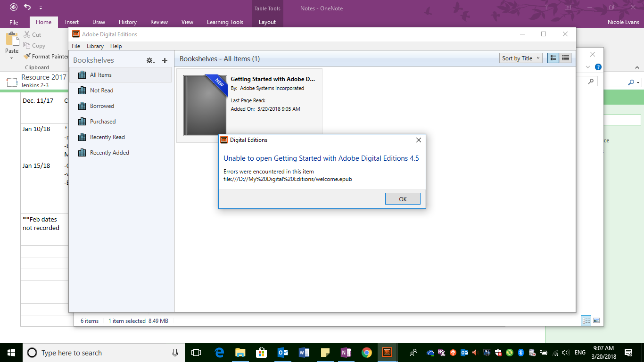
Task: Select the Not Read bookshelf
Action: [121, 90]
